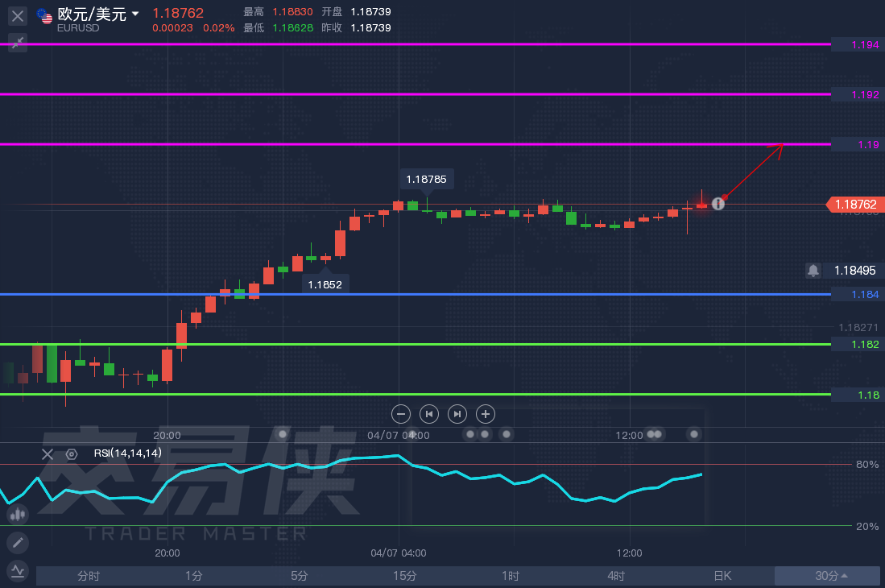885x588 pixels.
Task: Open the indicators line-chart icon
Action: pyautogui.click(x=18, y=571)
